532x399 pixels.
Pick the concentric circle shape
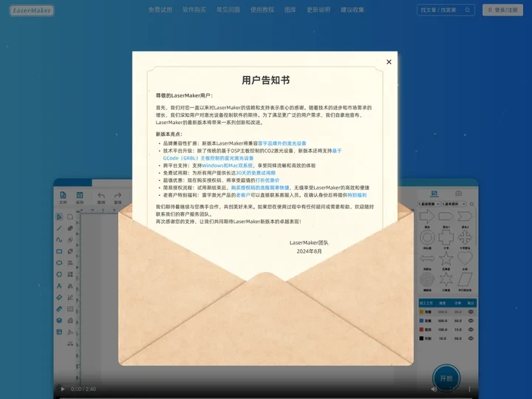tap(427, 237)
